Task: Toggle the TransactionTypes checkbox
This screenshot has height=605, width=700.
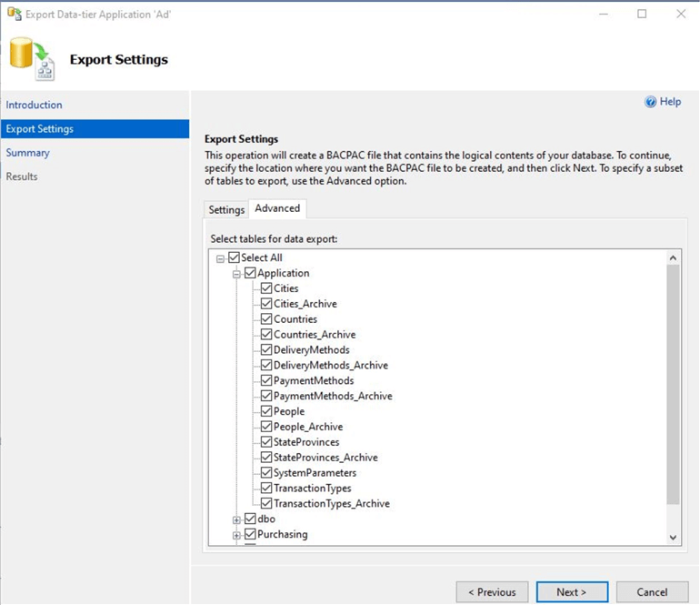Action: pyautogui.click(x=266, y=489)
